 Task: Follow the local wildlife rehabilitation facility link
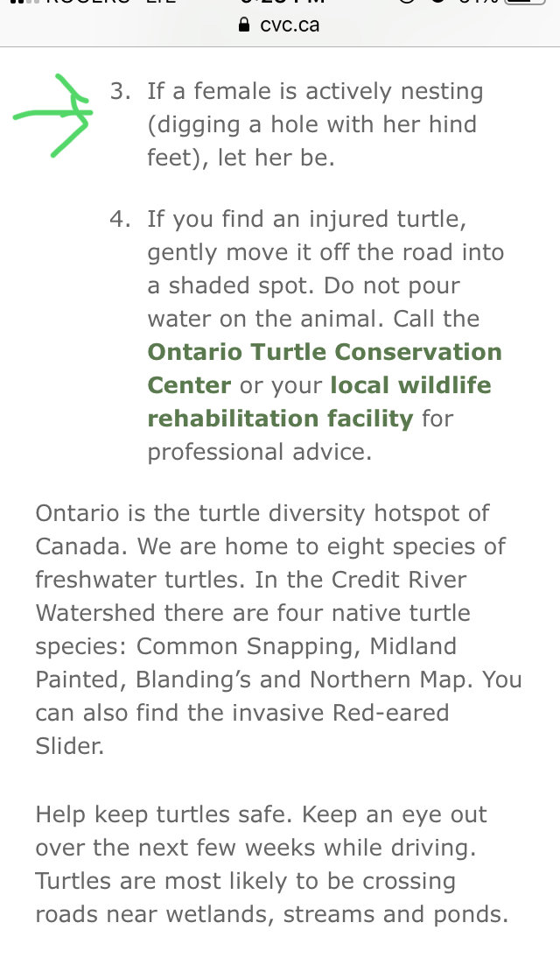[319, 402]
